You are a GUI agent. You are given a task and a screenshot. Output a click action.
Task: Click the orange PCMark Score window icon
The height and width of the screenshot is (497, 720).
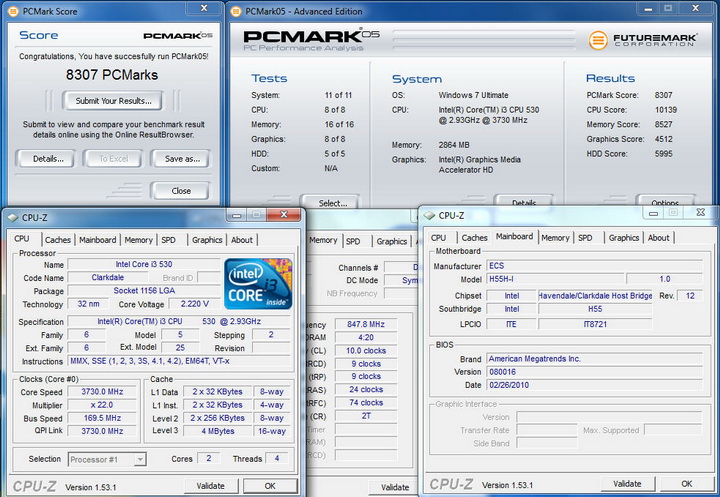[13, 11]
